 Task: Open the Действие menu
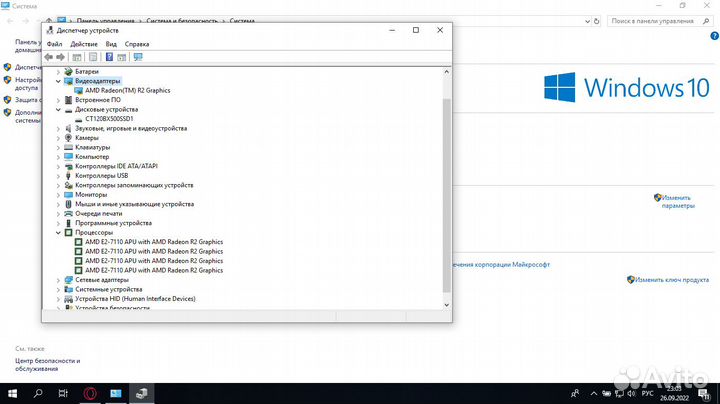tap(84, 44)
